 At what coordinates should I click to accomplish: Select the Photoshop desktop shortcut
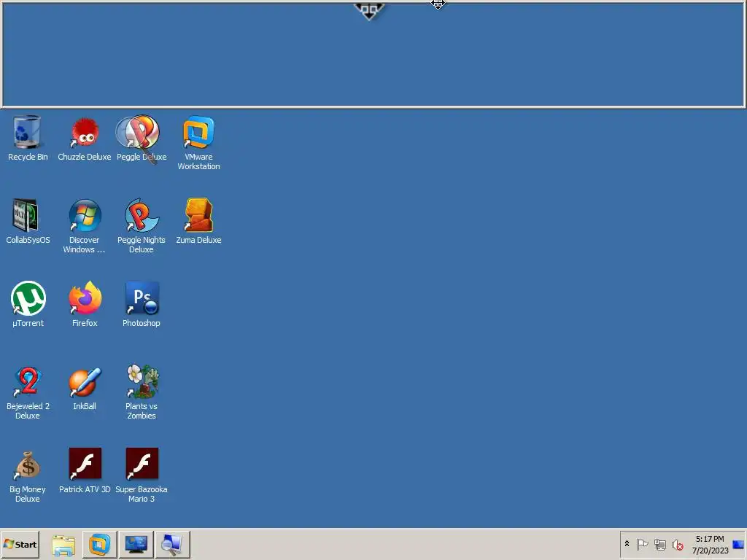142,304
